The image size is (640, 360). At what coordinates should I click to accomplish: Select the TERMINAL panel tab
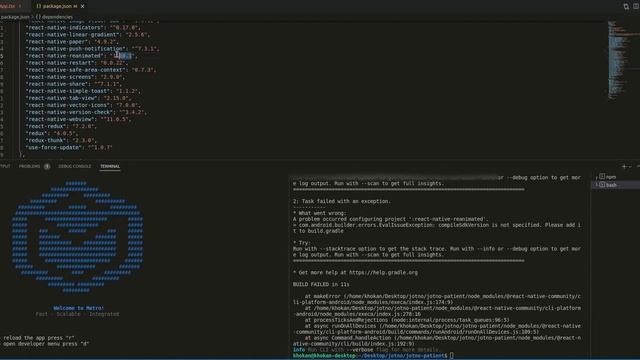(x=110, y=166)
